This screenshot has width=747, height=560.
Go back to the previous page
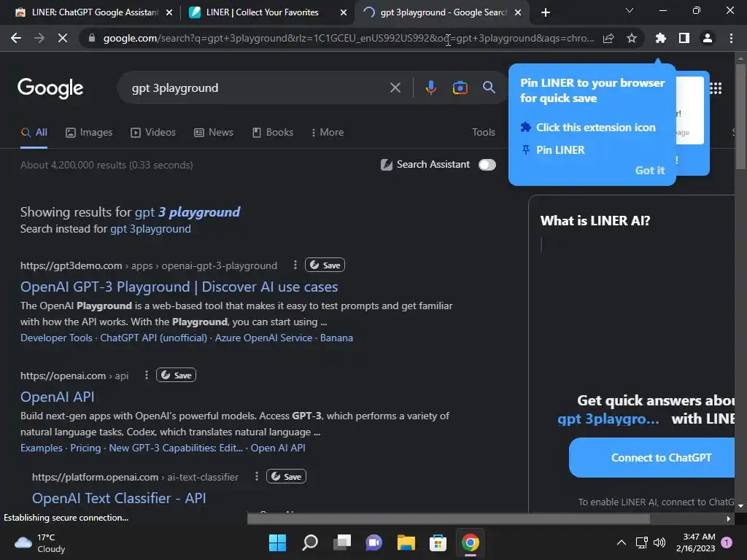pos(16,38)
